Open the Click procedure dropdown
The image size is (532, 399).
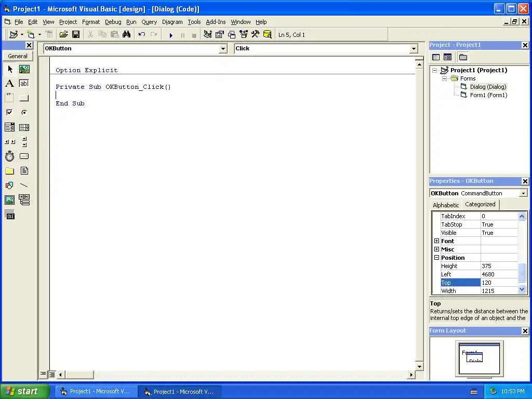point(414,49)
